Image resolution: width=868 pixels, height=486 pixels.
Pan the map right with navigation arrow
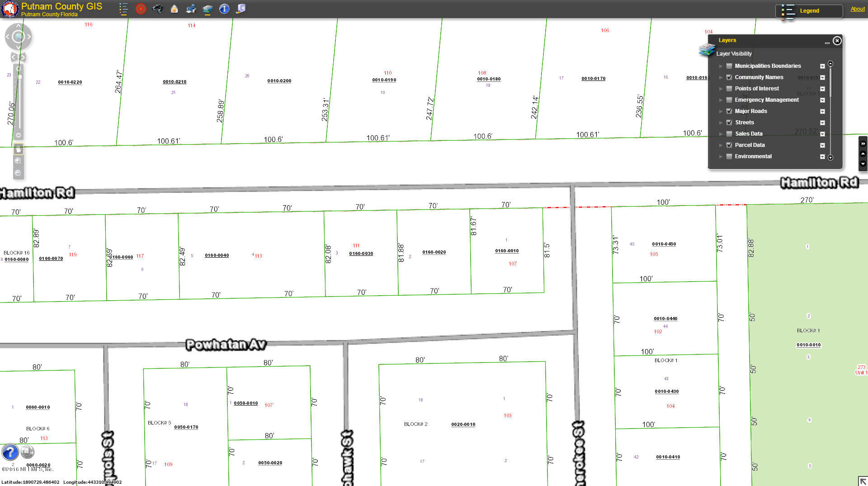[29, 37]
